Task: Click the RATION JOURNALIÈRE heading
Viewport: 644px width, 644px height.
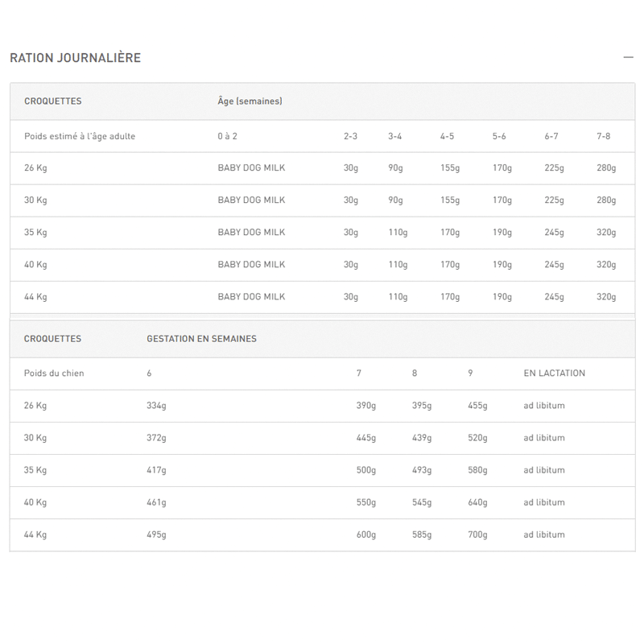Action: click(x=75, y=58)
